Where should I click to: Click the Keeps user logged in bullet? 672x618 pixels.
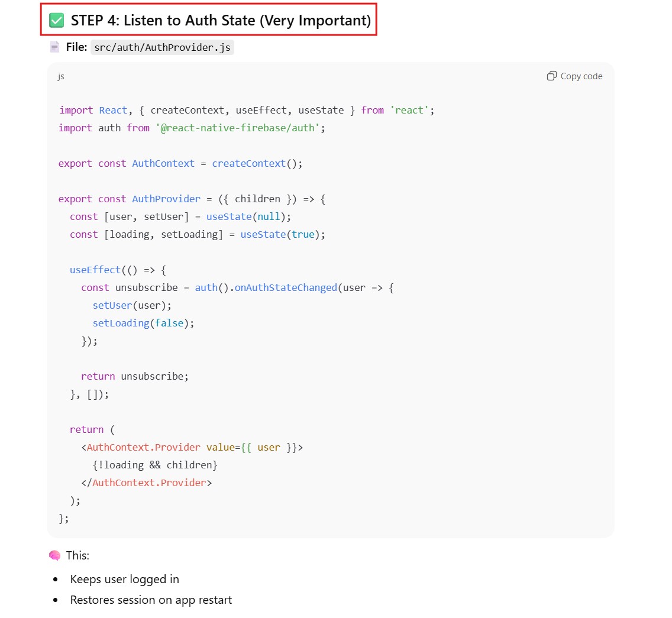(124, 579)
